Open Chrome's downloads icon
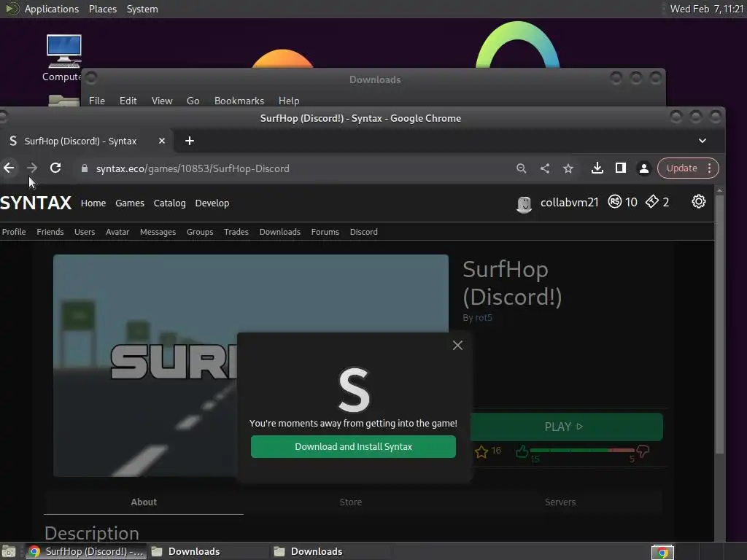This screenshot has height=560, width=747. (x=597, y=168)
